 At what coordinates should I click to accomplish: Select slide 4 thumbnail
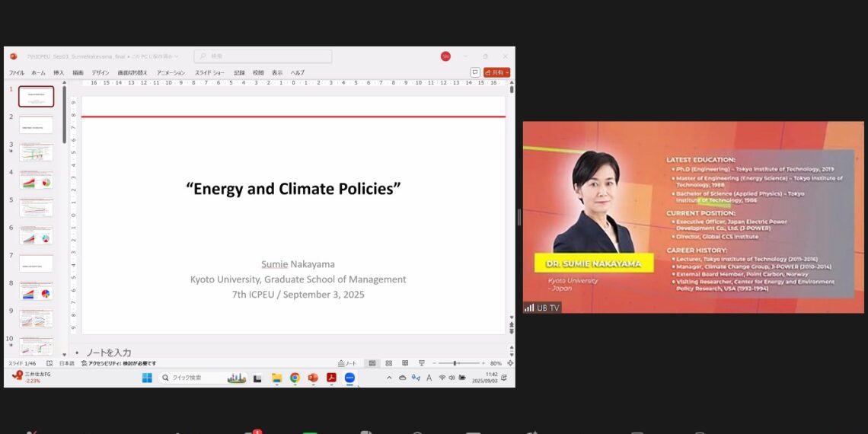click(37, 180)
